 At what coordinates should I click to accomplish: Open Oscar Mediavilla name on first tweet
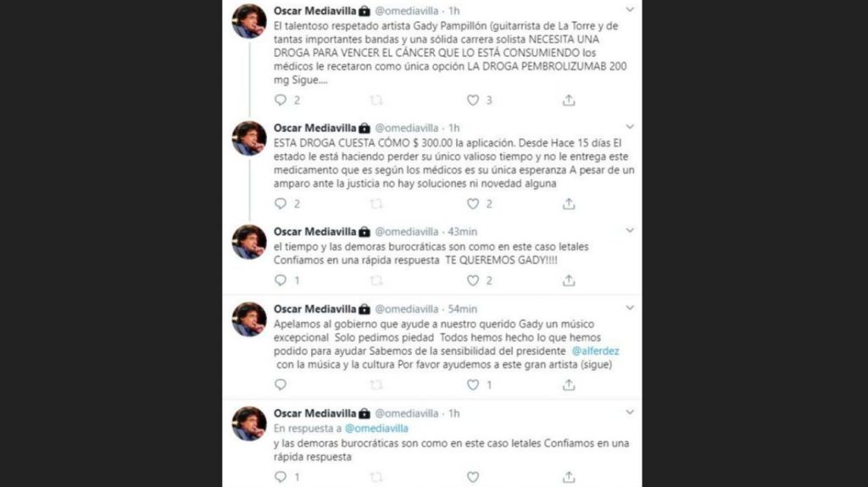point(315,10)
